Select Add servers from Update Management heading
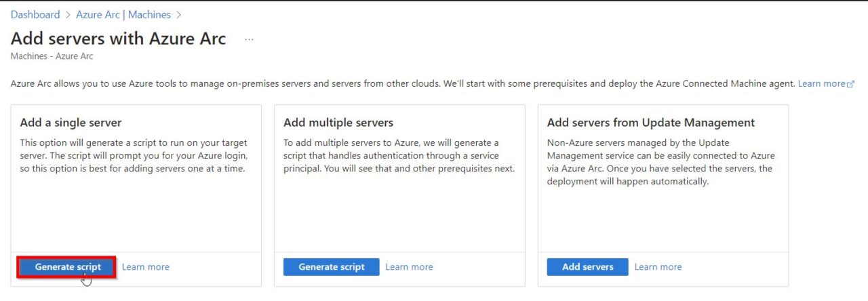 [651, 123]
